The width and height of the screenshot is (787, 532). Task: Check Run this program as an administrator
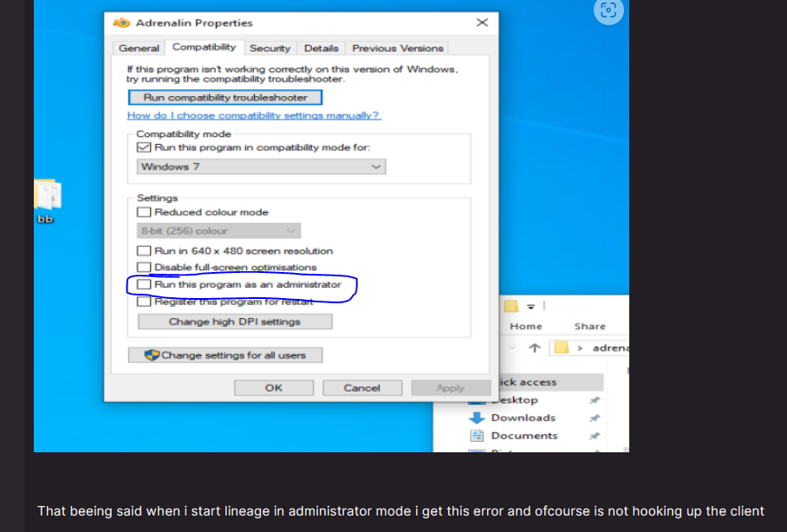coord(144,284)
